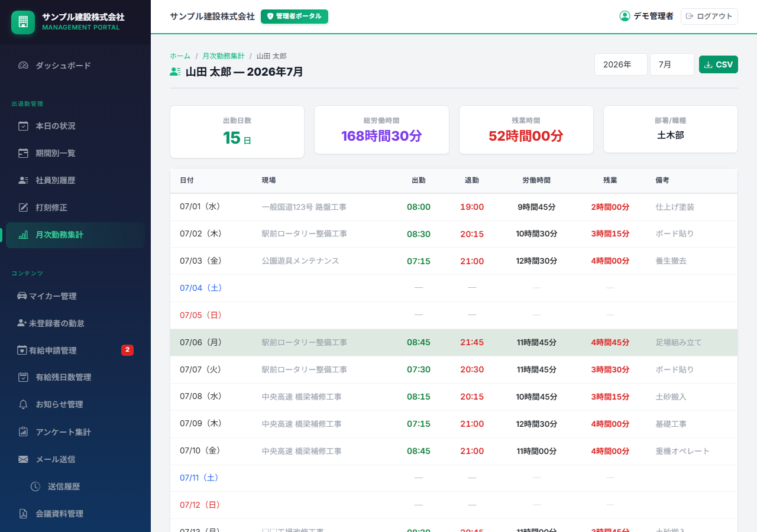Click the 土砂搬入 remark on 07/08
757x532 pixels.
671,397
